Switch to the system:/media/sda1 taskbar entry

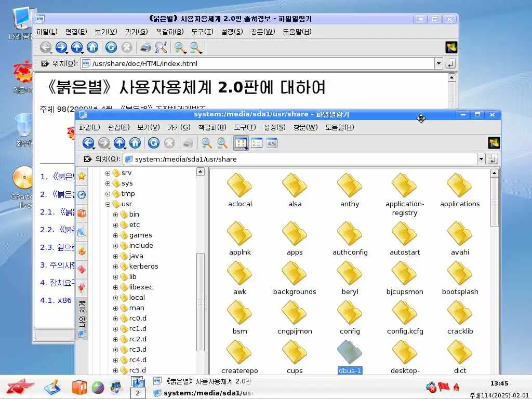203,393
